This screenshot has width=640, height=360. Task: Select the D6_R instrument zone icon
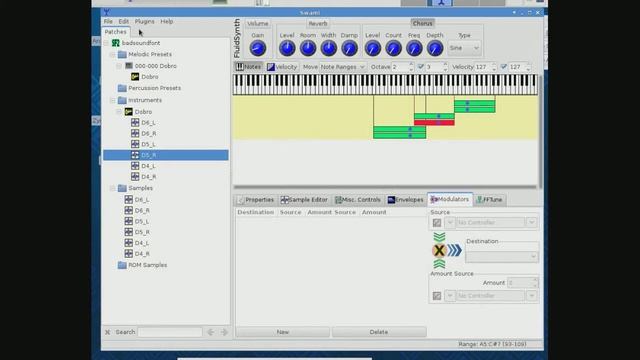(135, 133)
